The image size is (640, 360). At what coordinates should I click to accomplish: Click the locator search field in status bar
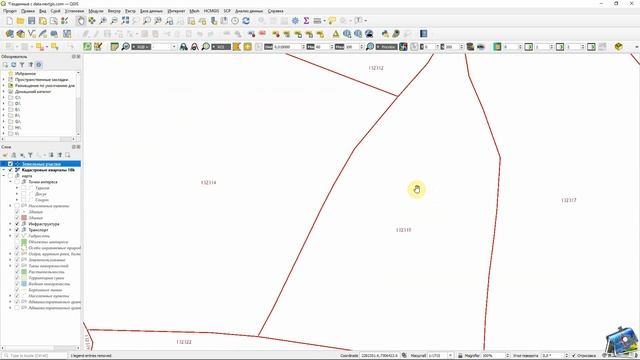coord(34,356)
